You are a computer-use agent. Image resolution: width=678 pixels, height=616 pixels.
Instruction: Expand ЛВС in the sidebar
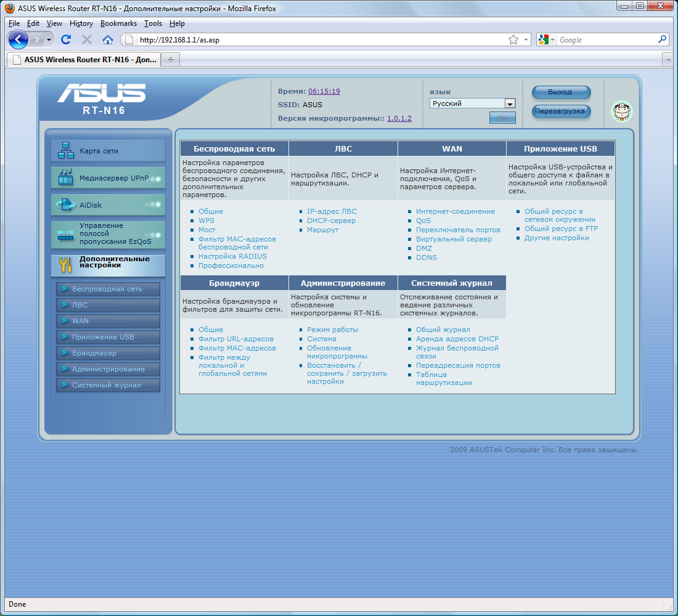click(108, 305)
